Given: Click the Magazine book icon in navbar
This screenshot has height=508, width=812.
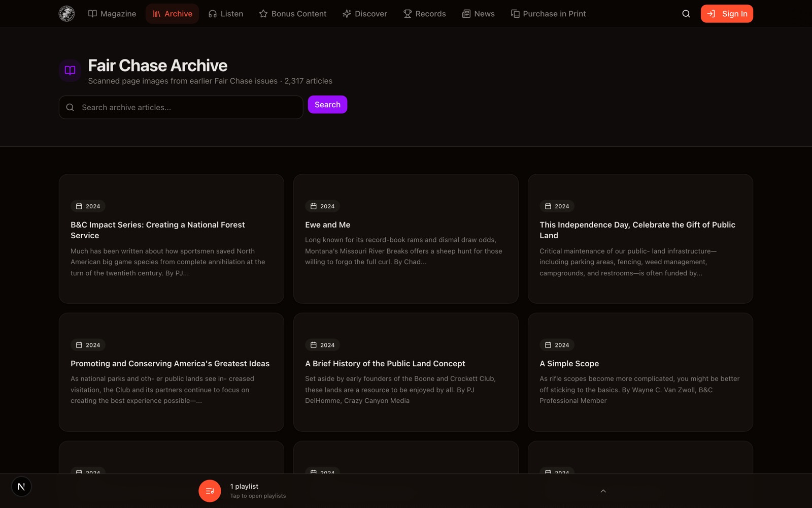Looking at the screenshot, I should pos(92,14).
